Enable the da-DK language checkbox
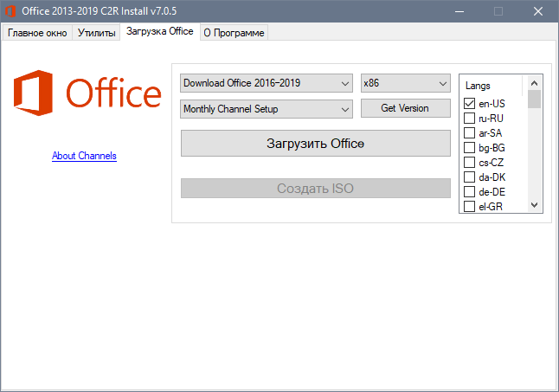This screenshot has width=559, height=392. pos(470,177)
